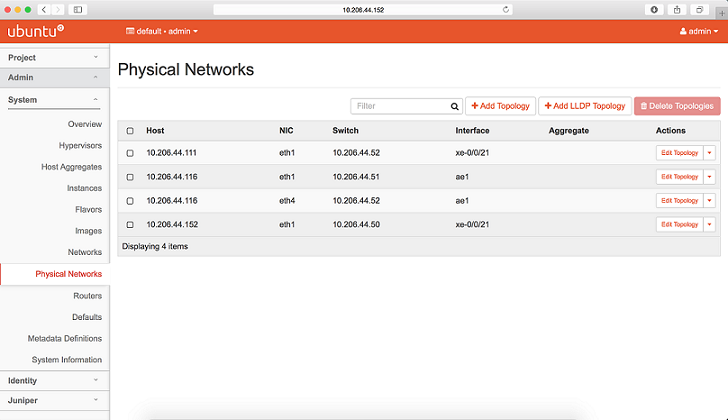Check the row for host 10.206.44.111

pyautogui.click(x=130, y=153)
